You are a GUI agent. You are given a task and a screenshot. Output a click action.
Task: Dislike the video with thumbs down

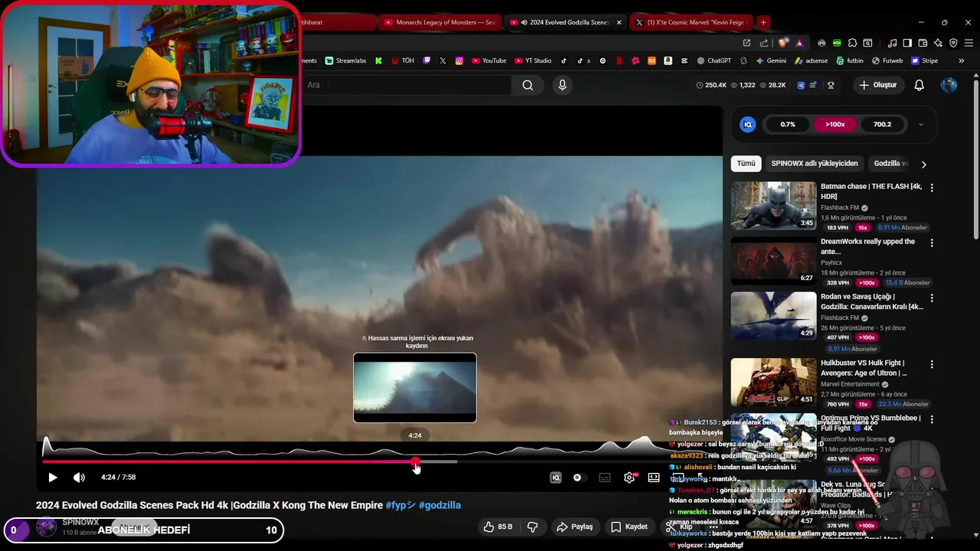coord(532,527)
